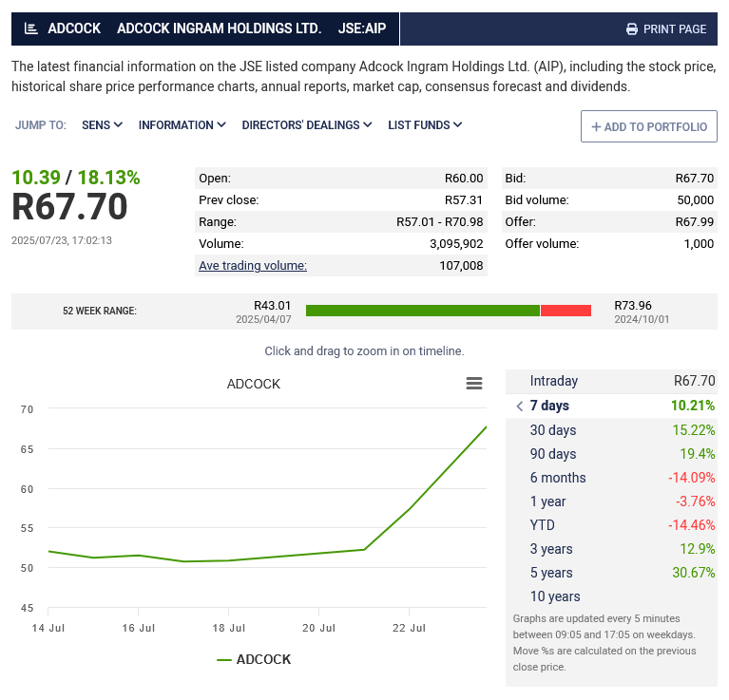
Task: Switch chart to 6 months
Action: point(611,478)
